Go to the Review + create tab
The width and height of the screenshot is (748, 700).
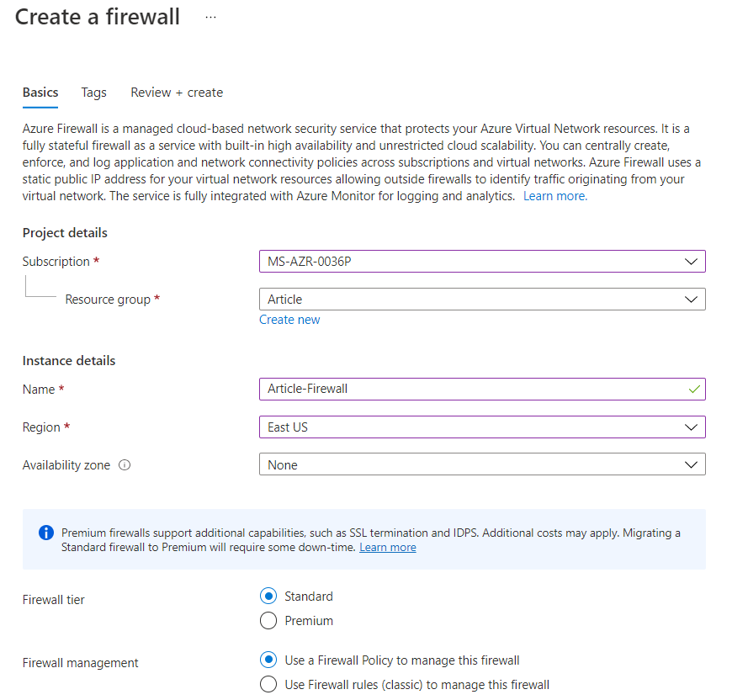(177, 93)
